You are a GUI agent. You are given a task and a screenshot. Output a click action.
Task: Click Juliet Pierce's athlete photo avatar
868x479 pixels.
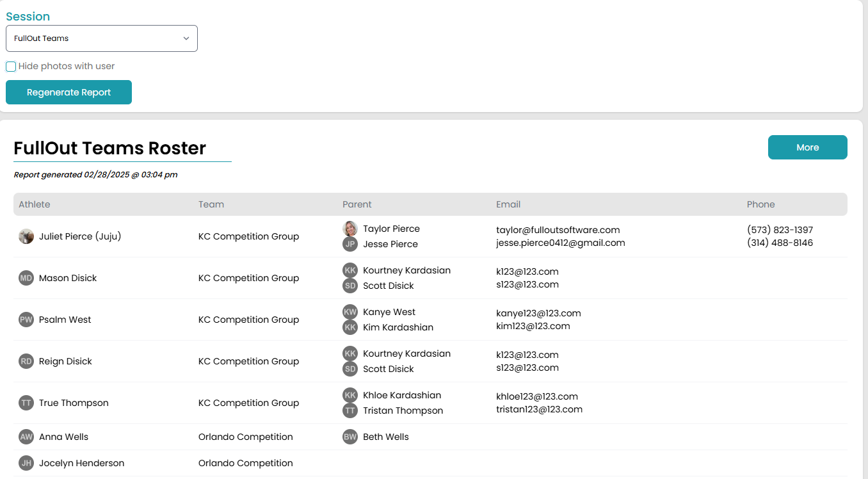pos(26,236)
